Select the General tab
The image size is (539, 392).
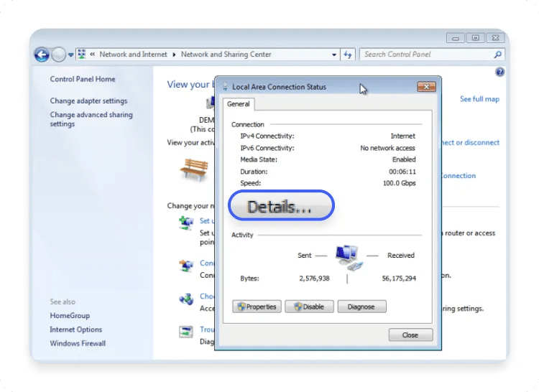click(x=238, y=104)
